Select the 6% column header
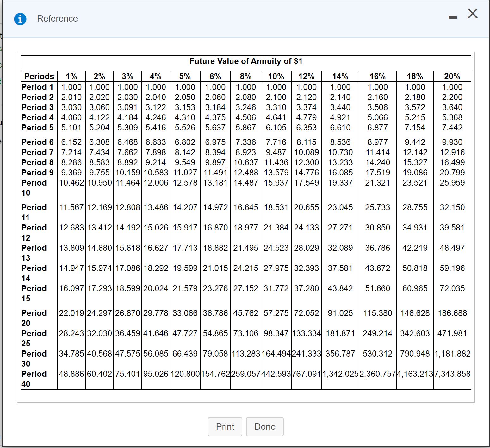The height and width of the screenshot is (448, 490). pos(215,76)
